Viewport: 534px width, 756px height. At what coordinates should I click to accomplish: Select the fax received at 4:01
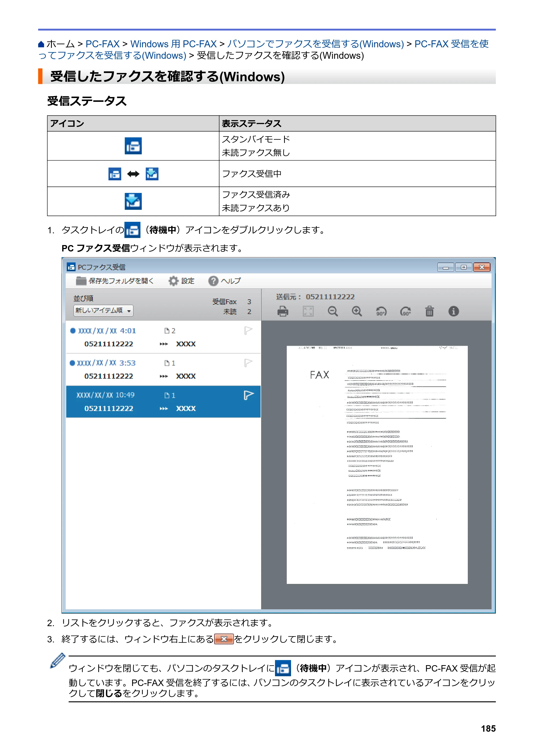click(x=163, y=337)
